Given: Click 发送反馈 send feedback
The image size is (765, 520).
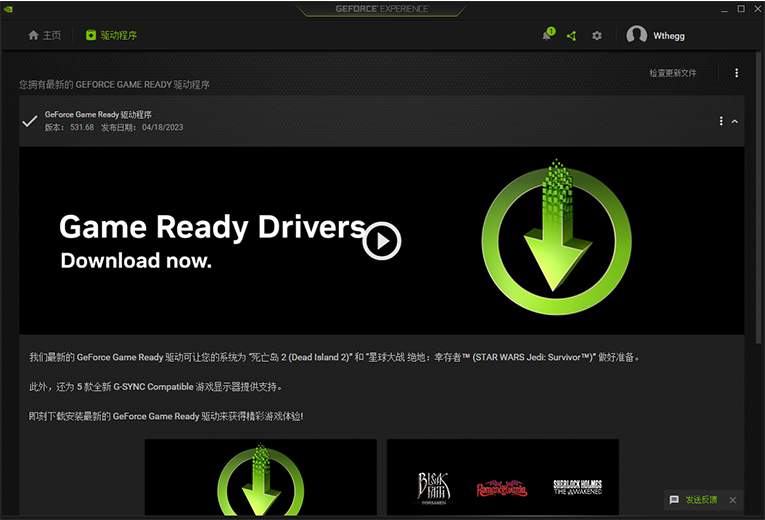Looking at the screenshot, I should click(701, 500).
